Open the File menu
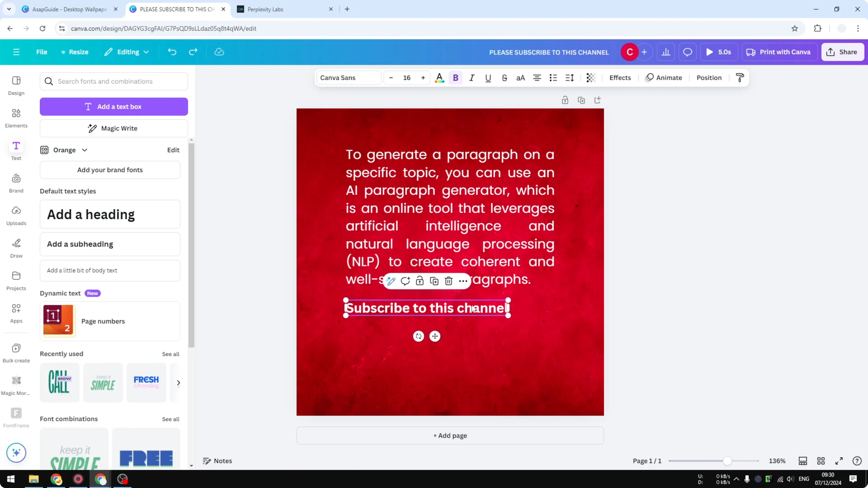The width and height of the screenshot is (868, 488). coord(42,52)
